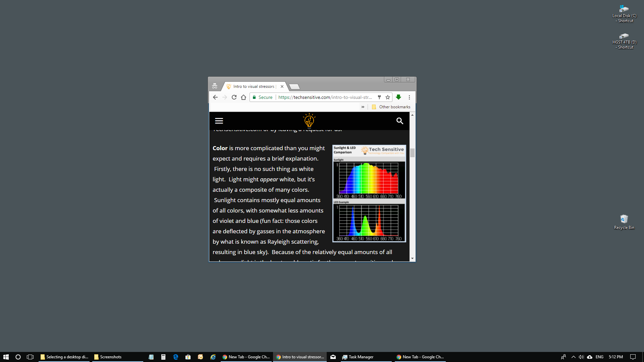Select the Intro to visual stressors tab
644x362 pixels.
pos(254,86)
